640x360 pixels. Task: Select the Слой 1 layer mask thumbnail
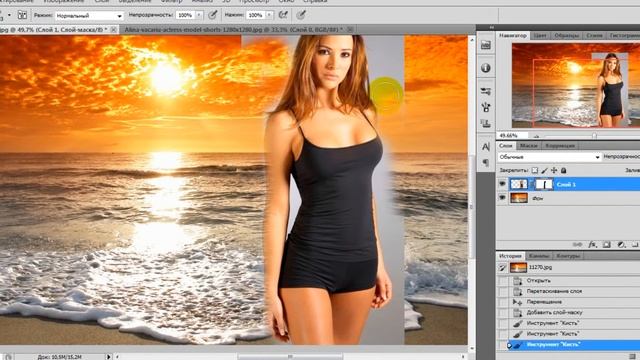click(544, 184)
